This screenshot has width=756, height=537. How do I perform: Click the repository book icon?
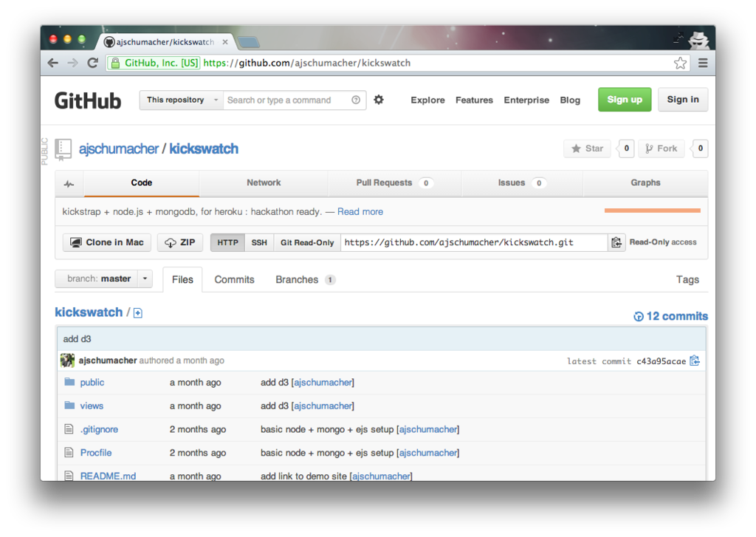click(63, 149)
